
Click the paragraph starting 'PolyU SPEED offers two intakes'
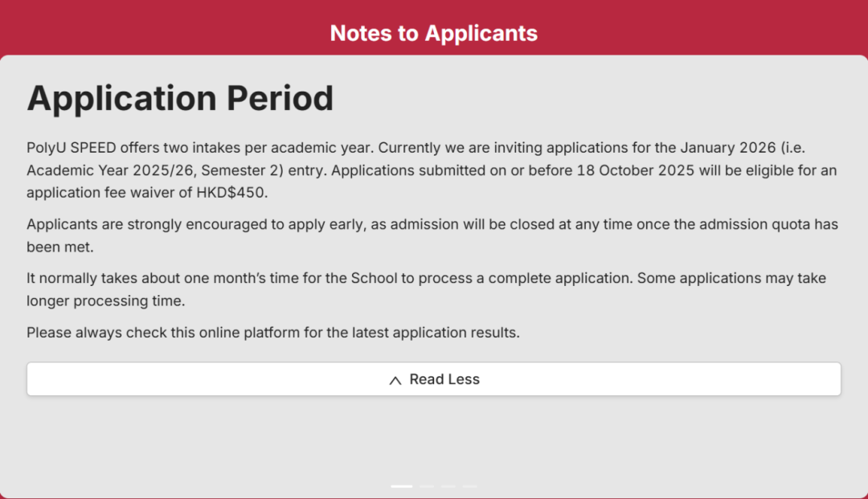tap(432, 170)
